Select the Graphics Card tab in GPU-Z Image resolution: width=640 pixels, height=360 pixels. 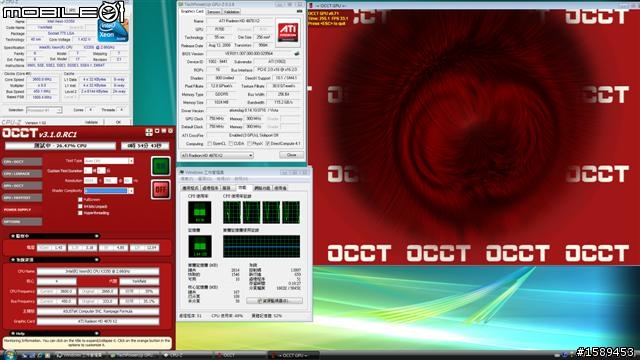[x=192, y=11]
